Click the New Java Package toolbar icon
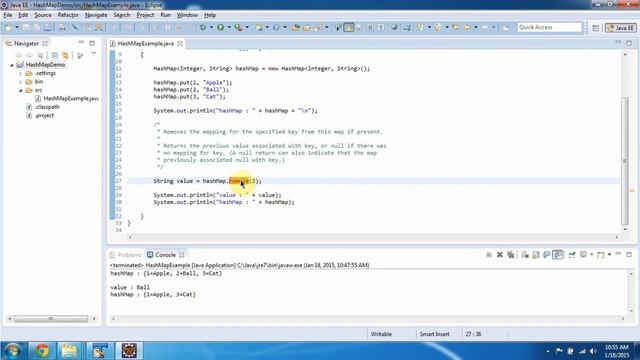The height and width of the screenshot is (360, 640). click(258, 27)
